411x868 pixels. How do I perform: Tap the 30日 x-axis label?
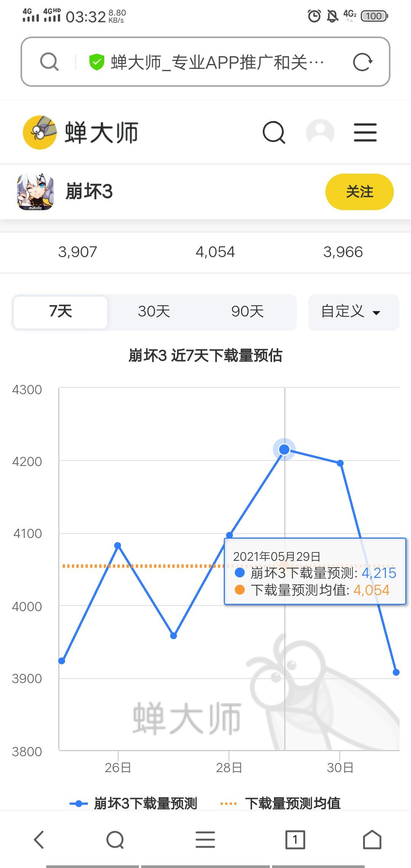[x=340, y=767]
